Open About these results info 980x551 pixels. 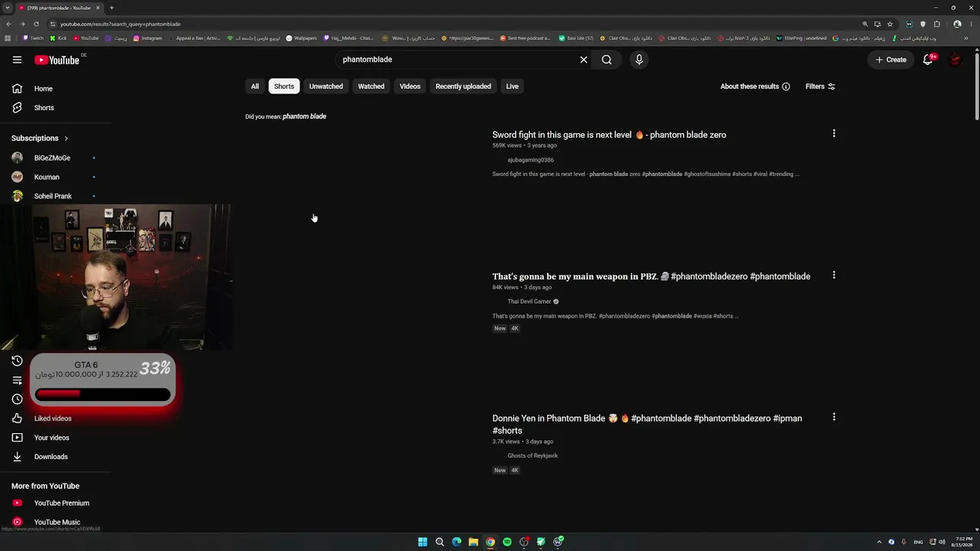coord(755,86)
